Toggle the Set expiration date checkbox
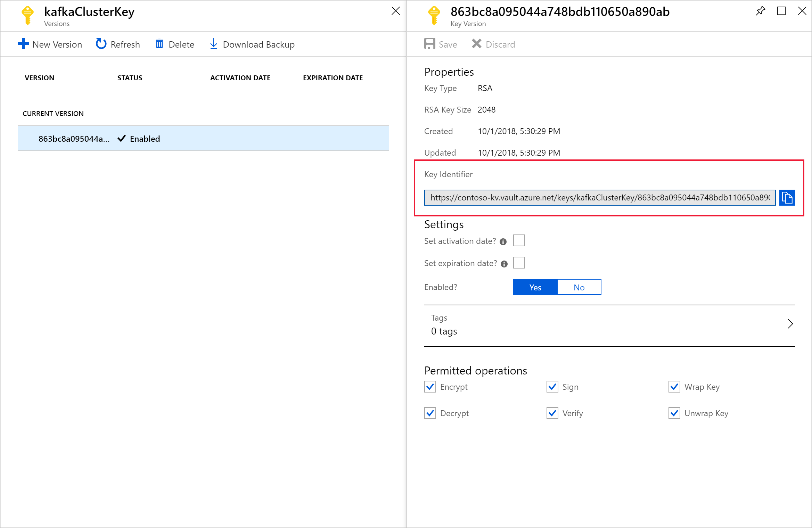 tap(520, 262)
